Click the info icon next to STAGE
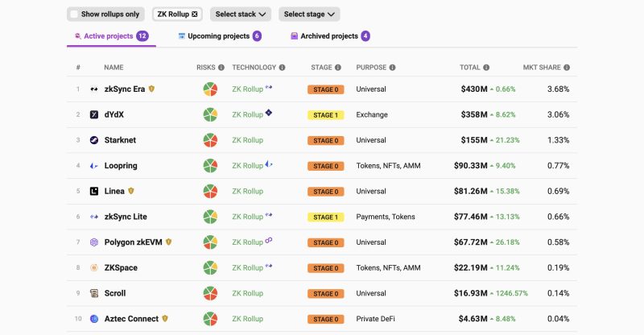The height and width of the screenshot is (335, 644). 338,68
